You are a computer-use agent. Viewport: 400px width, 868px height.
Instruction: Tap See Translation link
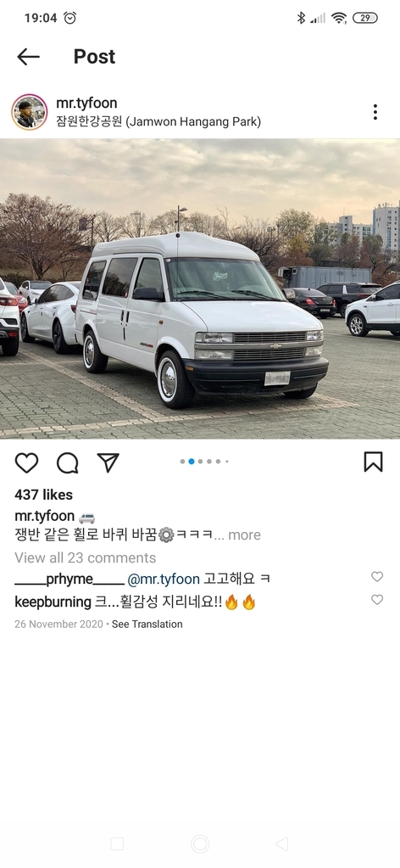pos(147,624)
